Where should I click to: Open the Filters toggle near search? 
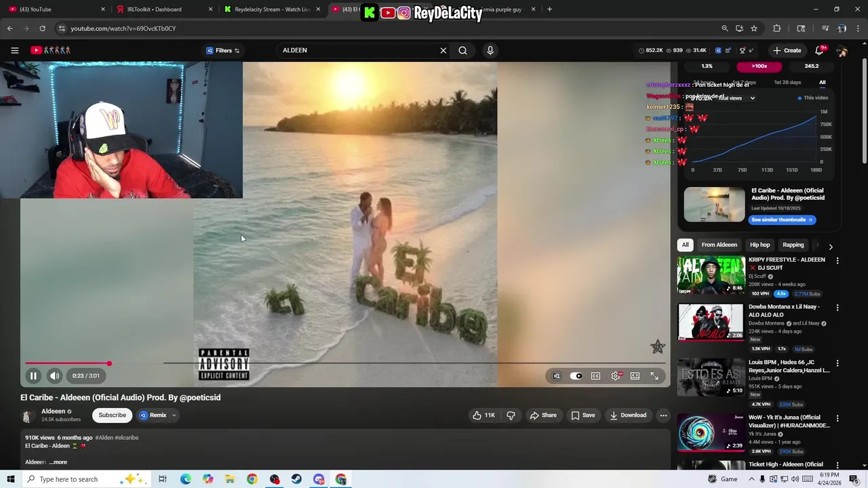[x=223, y=50]
